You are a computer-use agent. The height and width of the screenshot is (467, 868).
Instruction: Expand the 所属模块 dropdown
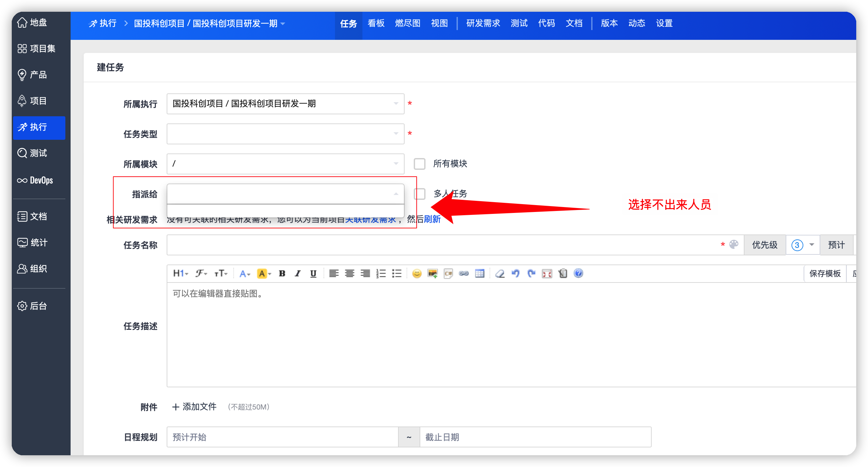pos(285,164)
